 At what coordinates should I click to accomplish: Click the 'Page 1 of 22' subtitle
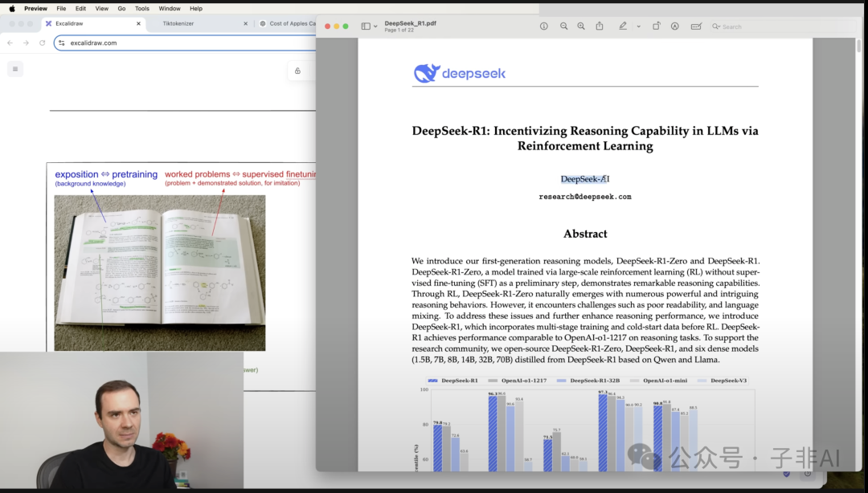(399, 30)
